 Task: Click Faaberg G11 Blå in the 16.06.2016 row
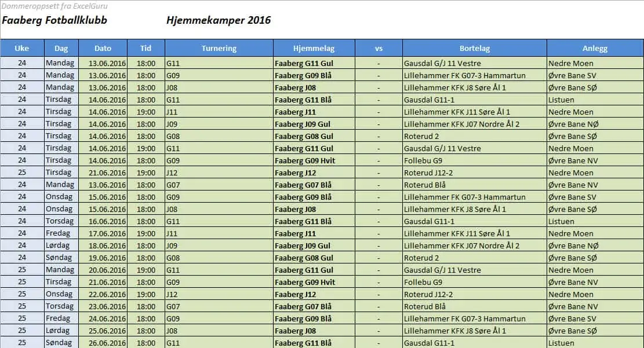(x=303, y=221)
